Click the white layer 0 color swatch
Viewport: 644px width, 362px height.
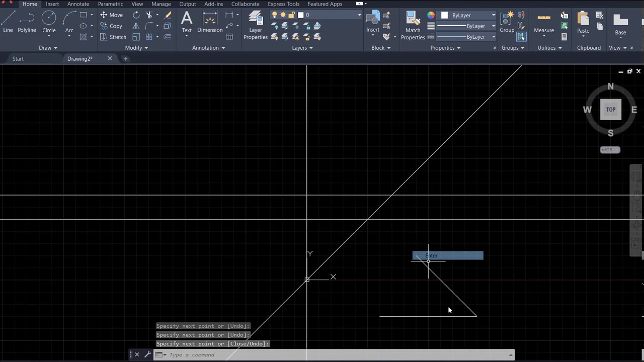point(300,15)
